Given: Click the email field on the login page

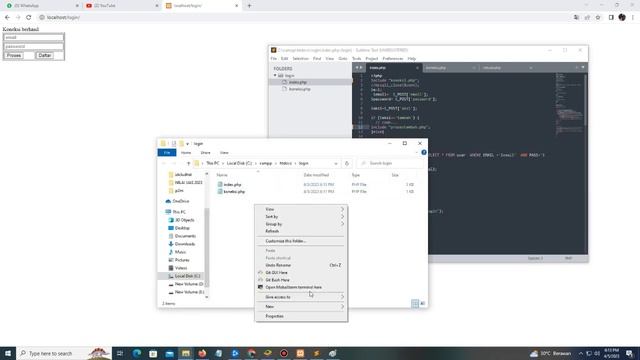Looking at the screenshot, I should click(33, 38).
